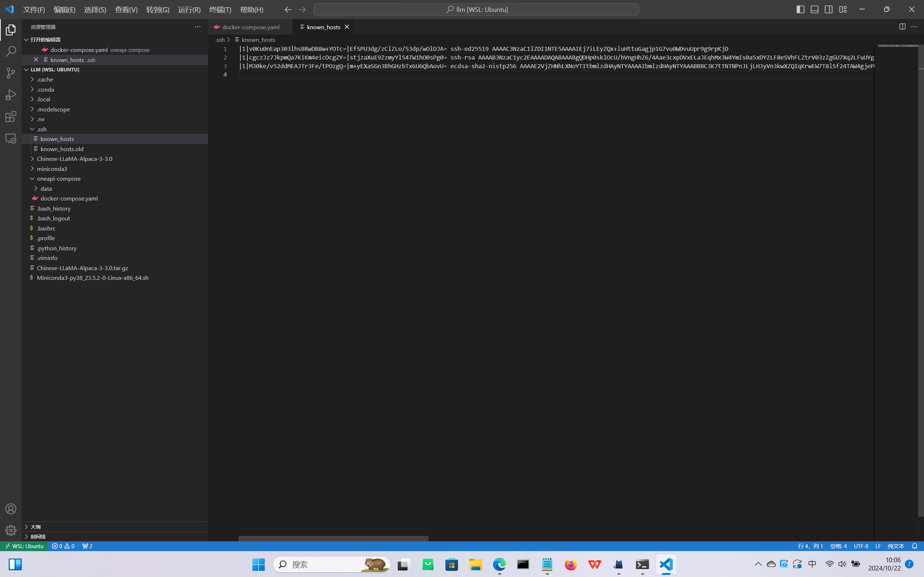
Task: Toggle the bottom panel visibility
Action: 814,9
